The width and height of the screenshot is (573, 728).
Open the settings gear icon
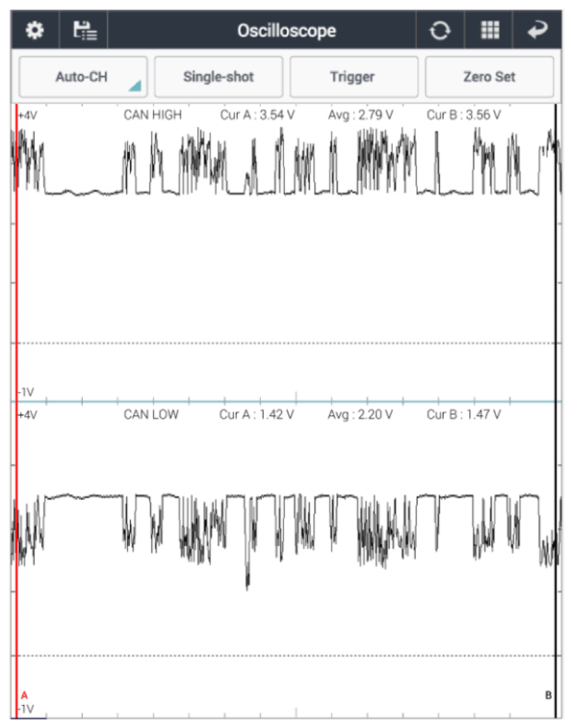coord(35,31)
